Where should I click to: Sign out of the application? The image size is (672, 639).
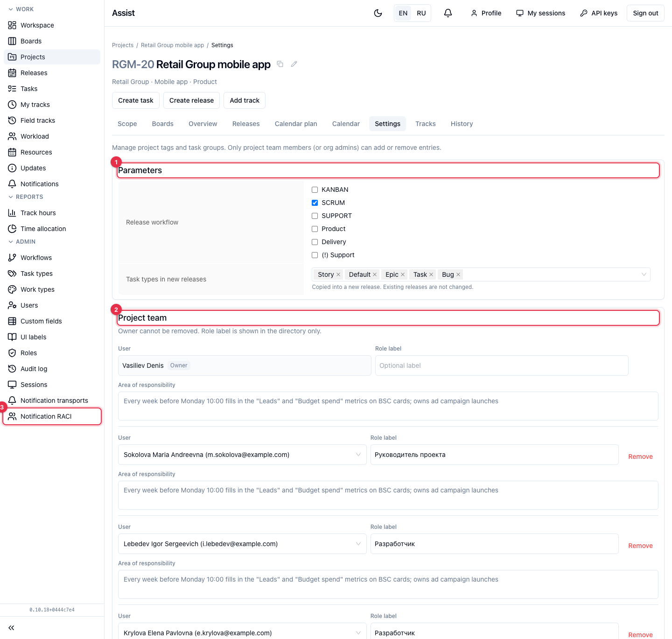click(645, 13)
